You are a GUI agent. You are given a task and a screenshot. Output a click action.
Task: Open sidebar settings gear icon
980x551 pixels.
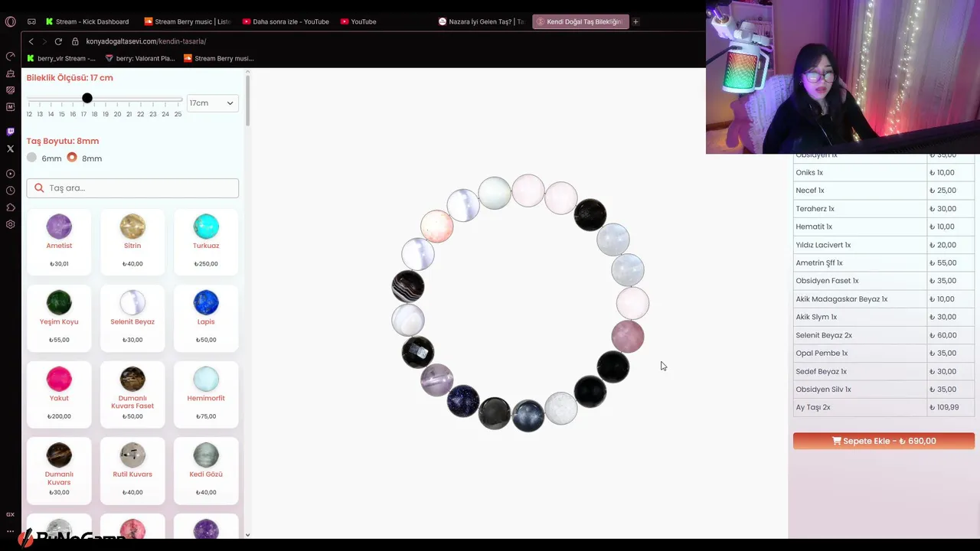pyautogui.click(x=10, y=224)
